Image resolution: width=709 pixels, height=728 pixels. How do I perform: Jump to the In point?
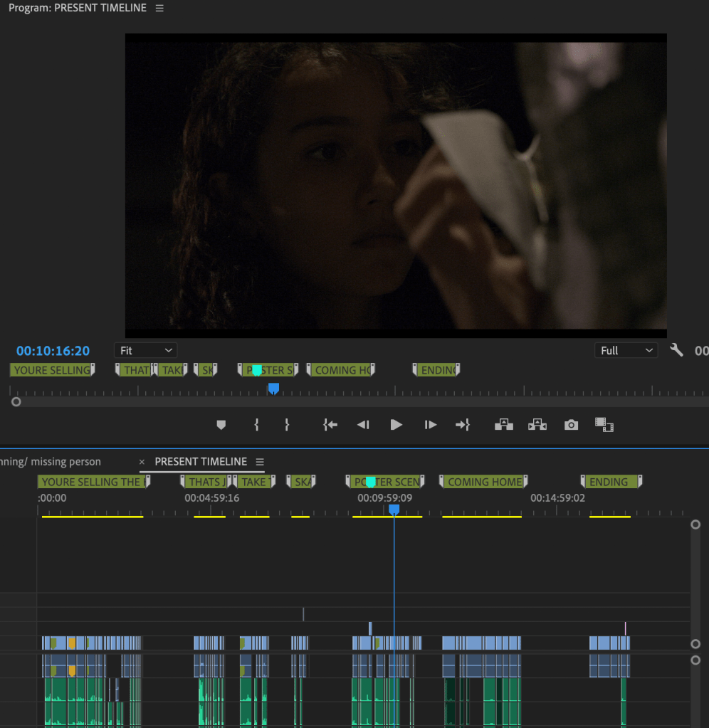pos(330,425)
